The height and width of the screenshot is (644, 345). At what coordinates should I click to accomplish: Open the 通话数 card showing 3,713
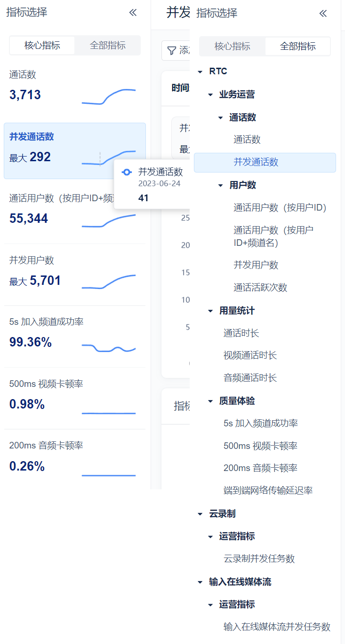(75, 89)
